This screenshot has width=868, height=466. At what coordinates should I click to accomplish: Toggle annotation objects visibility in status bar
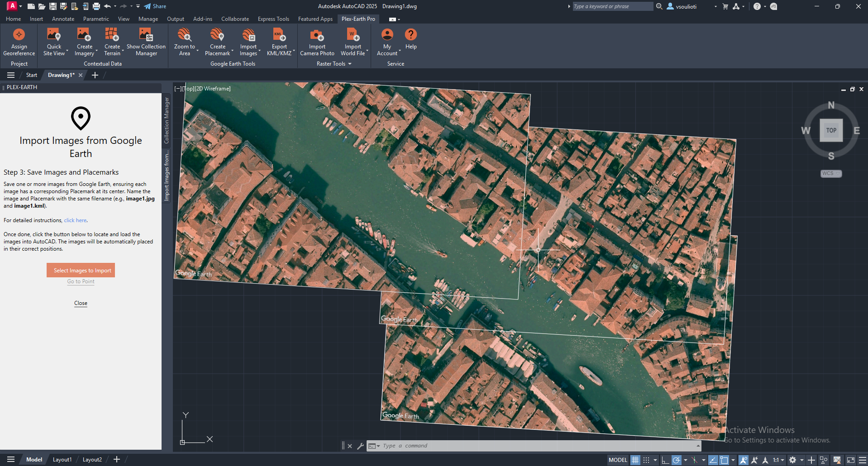pyautogui.click(x=743, y=460)
